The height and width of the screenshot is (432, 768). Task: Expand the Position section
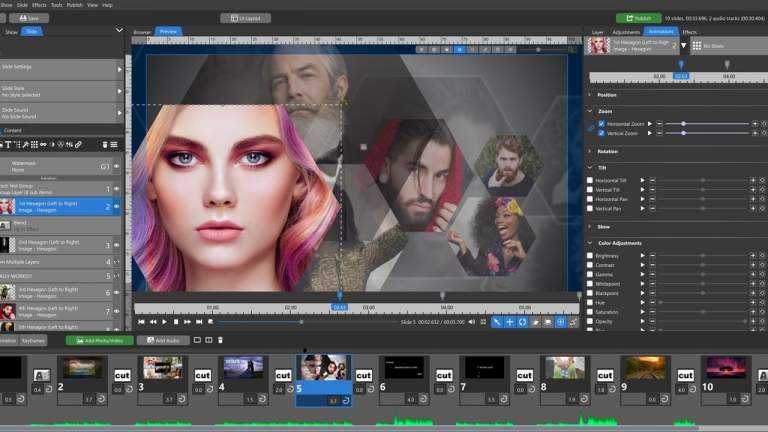pos(590,95)
